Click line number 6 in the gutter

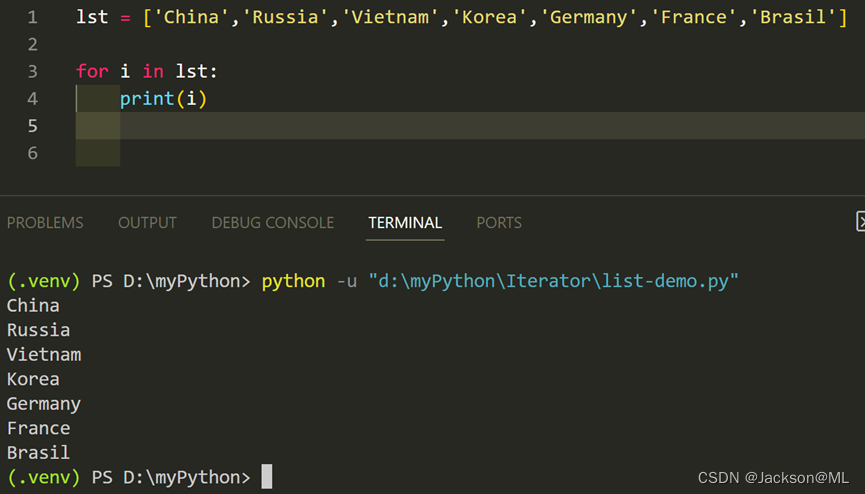(x=33, y=153)
